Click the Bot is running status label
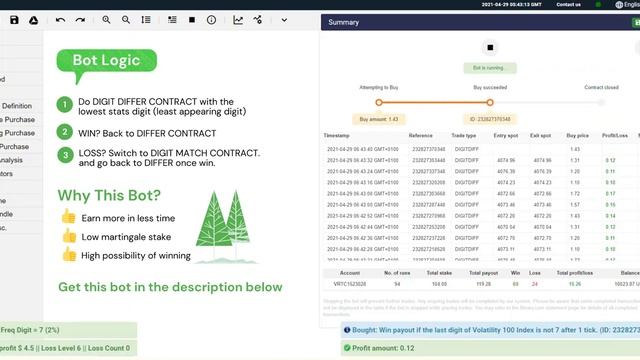 (490, 68)
